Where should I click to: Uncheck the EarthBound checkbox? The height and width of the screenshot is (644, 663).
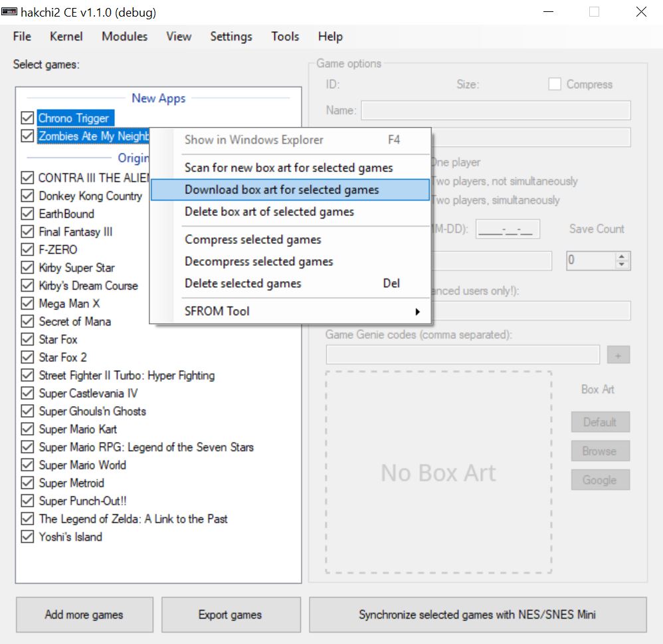[27, 214]
